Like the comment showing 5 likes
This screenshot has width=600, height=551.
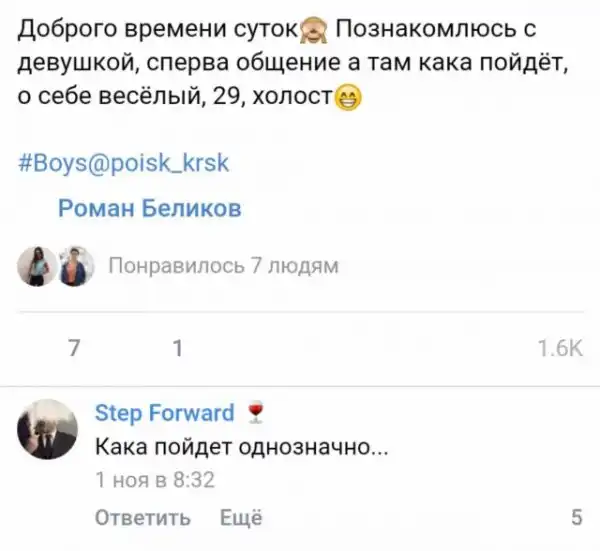pyautogui.click(x=576, y=517)
